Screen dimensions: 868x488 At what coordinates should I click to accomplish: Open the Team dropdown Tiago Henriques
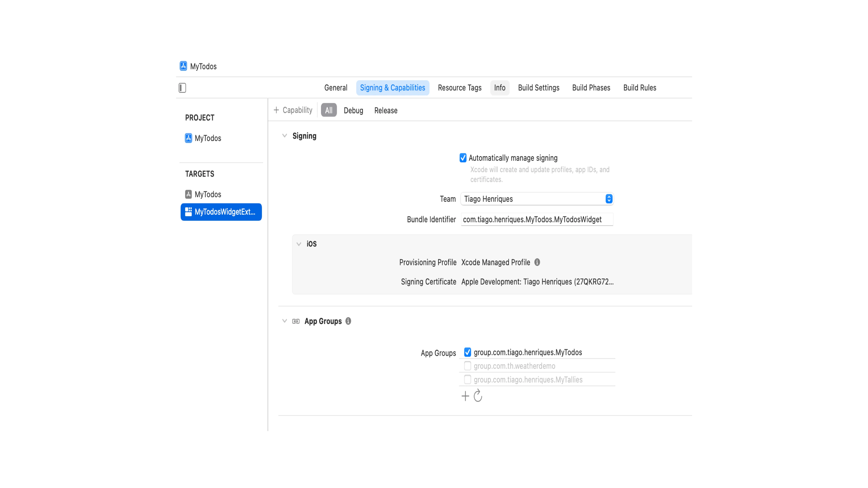point(537,199)
